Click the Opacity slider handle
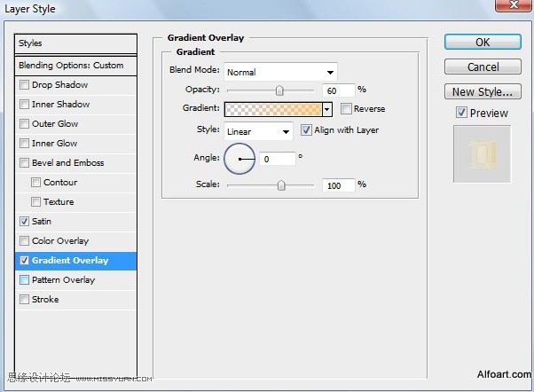 click(279, 90)
